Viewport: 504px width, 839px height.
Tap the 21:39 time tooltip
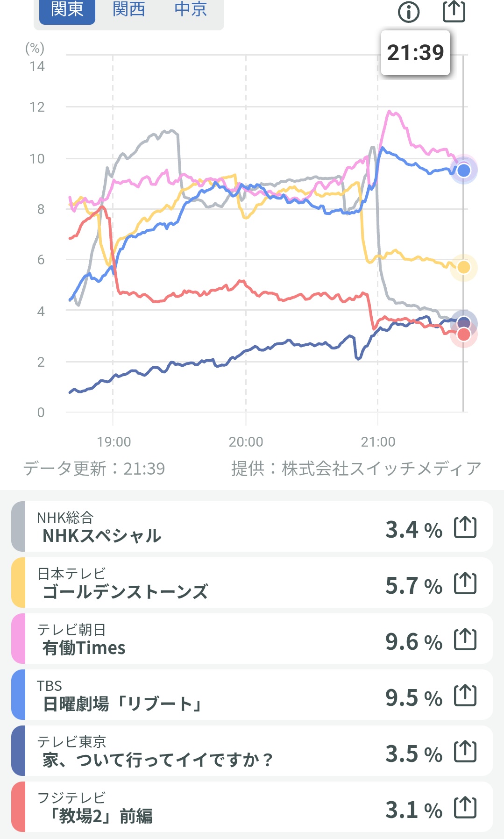[x=415, y=53]
